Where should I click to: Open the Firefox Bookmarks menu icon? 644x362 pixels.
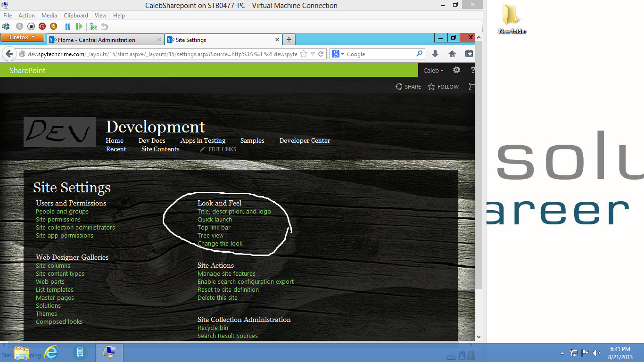(469, 54)
